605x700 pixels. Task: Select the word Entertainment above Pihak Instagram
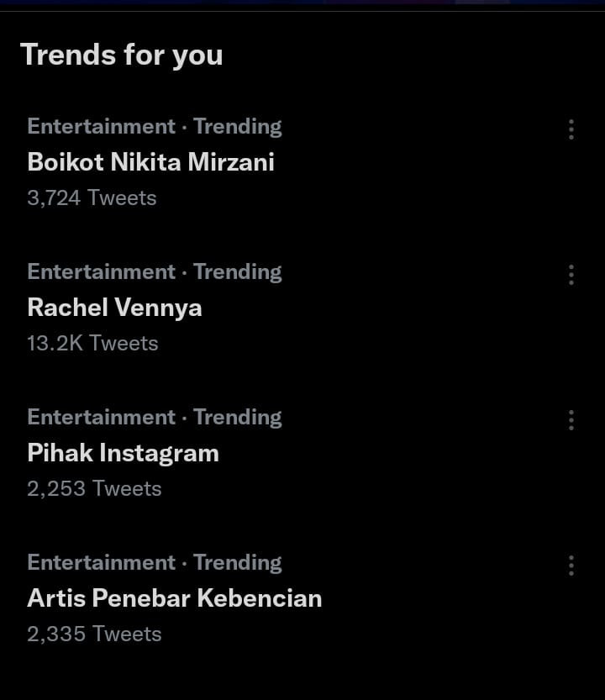102,418
